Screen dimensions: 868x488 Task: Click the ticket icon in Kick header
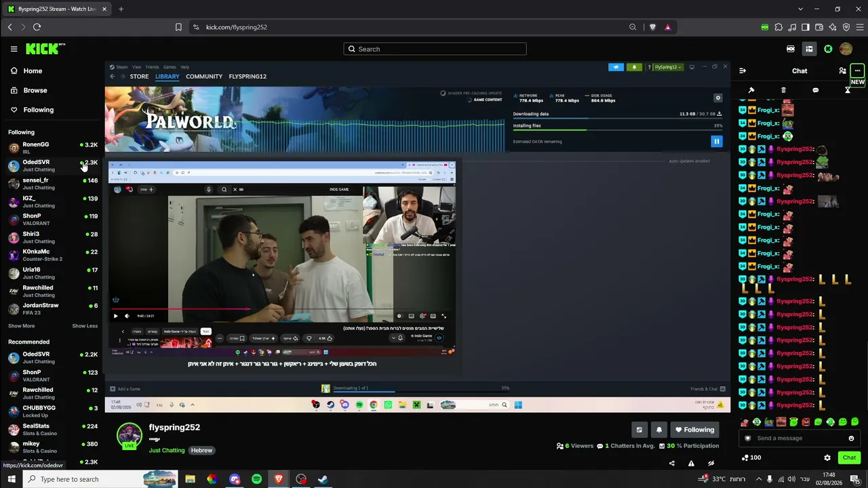(791, 49)
